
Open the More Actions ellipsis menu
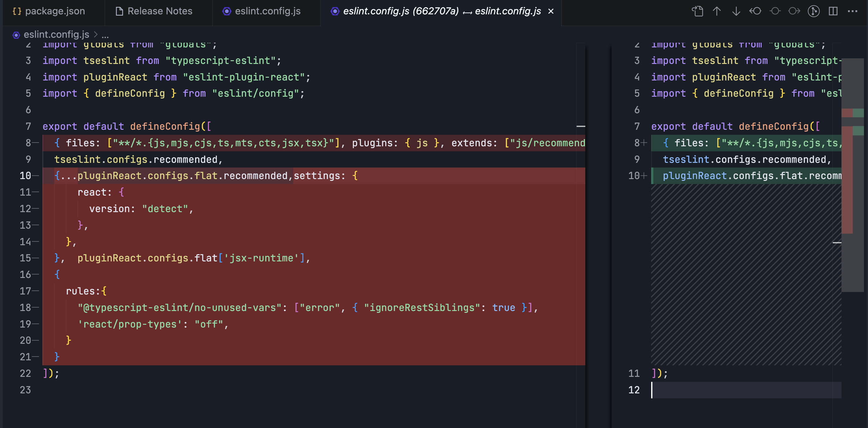pyautogui.click(x=852, y=12)
